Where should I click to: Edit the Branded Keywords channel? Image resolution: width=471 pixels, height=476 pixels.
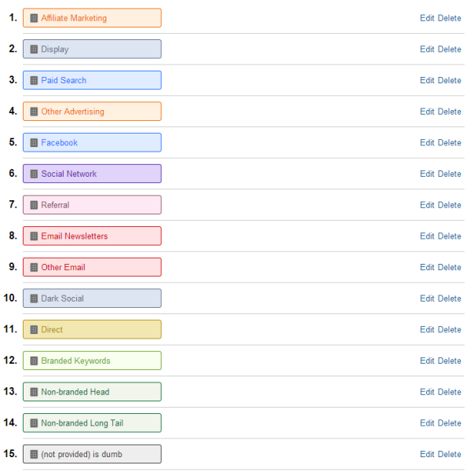tap(427, 361)
